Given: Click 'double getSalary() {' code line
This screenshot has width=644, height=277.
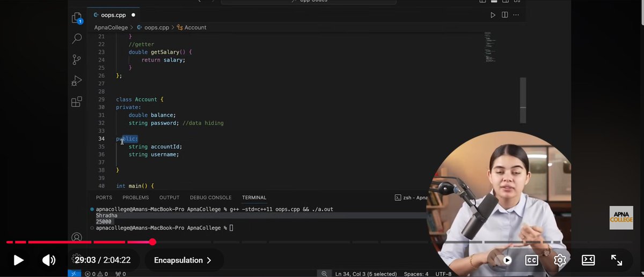Looking at the screenshot, I should point(160,52).
